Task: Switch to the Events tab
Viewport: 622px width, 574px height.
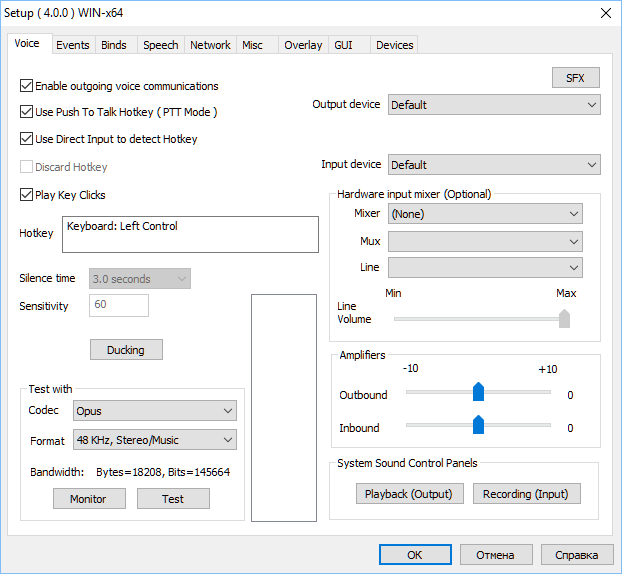Action: point(73,45)
